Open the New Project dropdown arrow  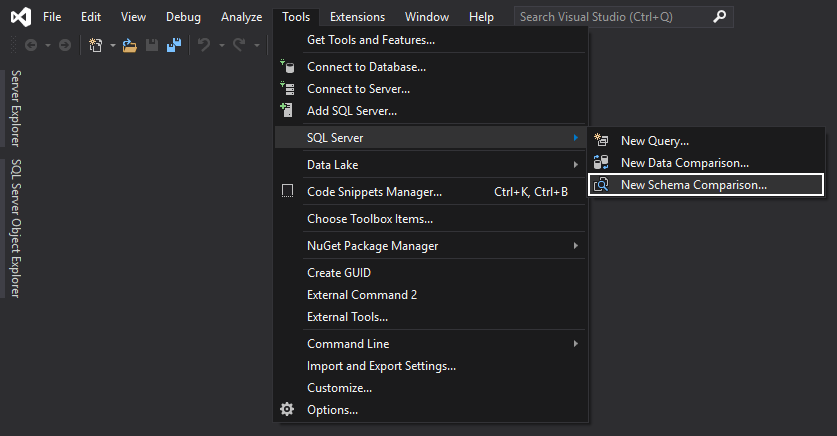click(x=113, y=45)
